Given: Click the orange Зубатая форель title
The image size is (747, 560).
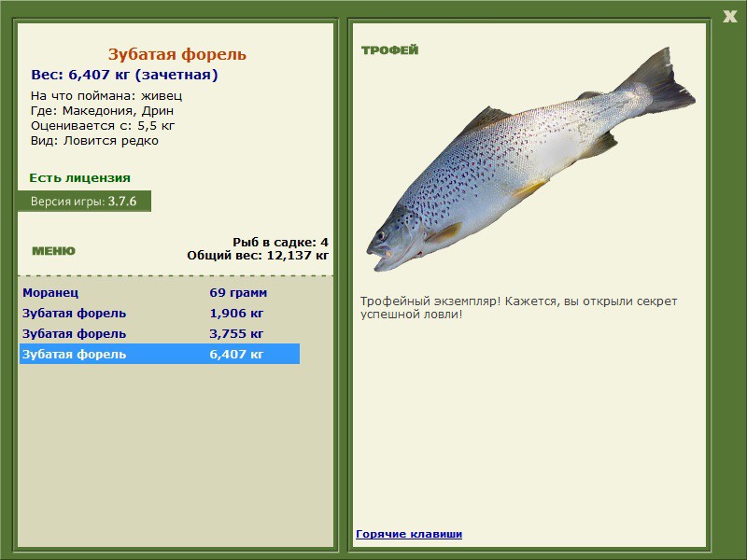Looking at the screenshot, I should [176, 54].
